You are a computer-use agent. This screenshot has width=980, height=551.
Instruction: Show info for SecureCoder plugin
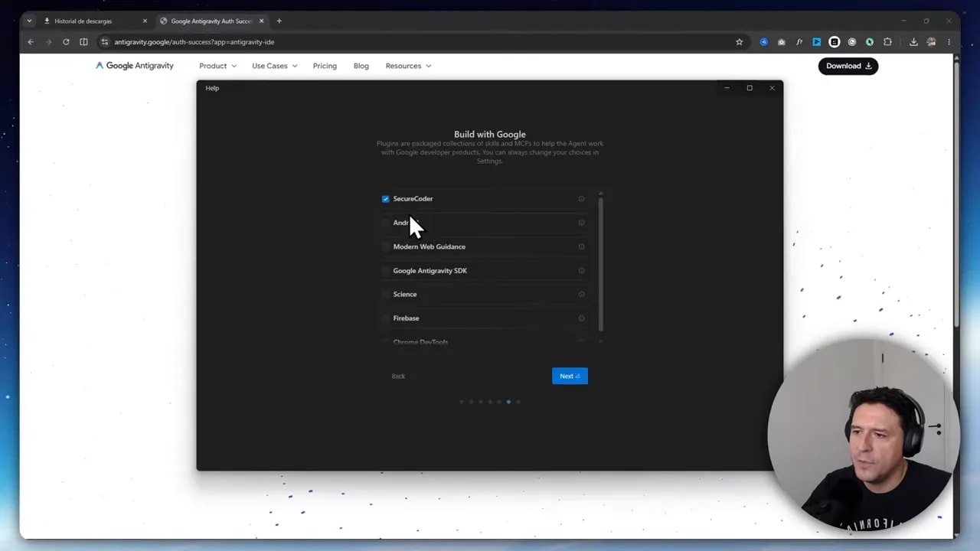click(581, 199)
